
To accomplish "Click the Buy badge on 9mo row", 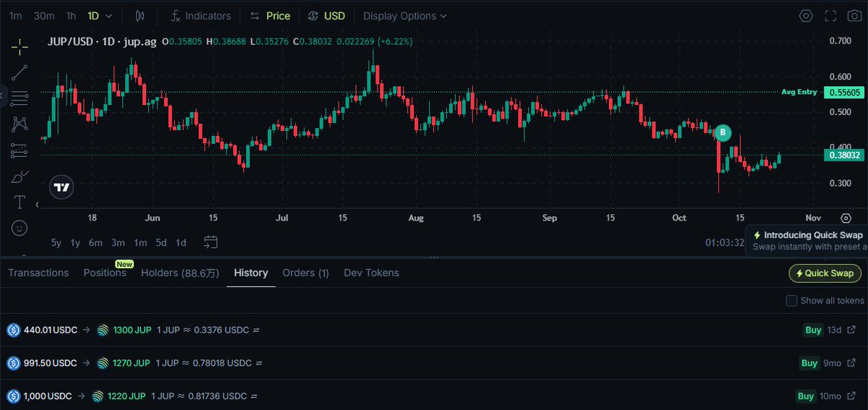I will [x=809, y=363].
